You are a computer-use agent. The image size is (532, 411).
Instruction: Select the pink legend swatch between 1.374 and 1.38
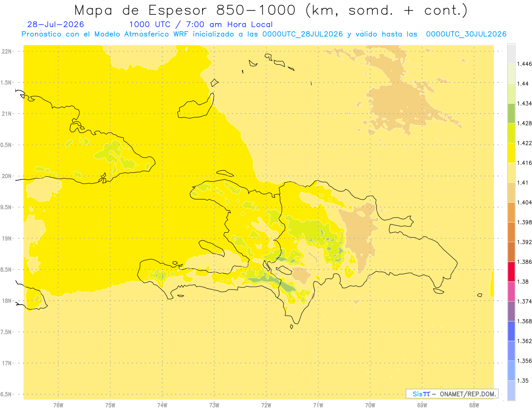click(511, 291)
